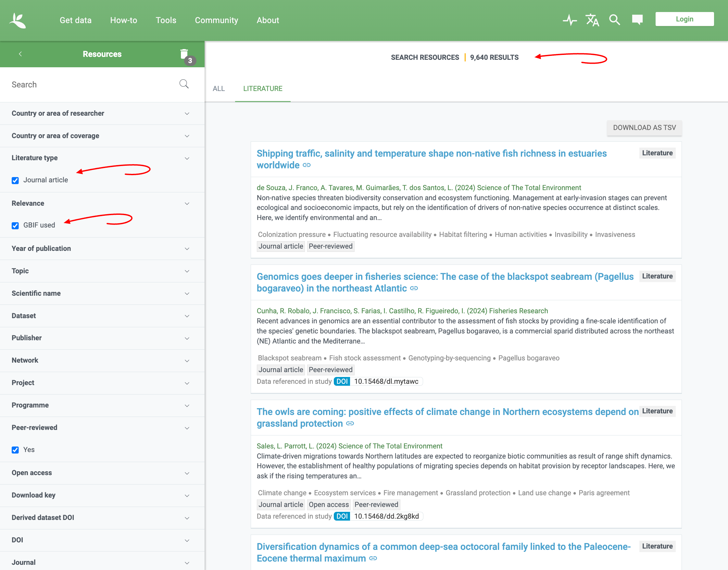The width and height of the screenshot is (728, 570).
Task: Click the back chevron in Resources header
Action: [x=20, y=54]
